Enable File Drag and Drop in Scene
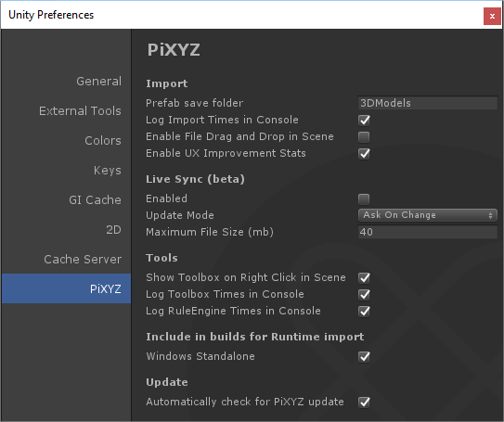 coord(364,137)
